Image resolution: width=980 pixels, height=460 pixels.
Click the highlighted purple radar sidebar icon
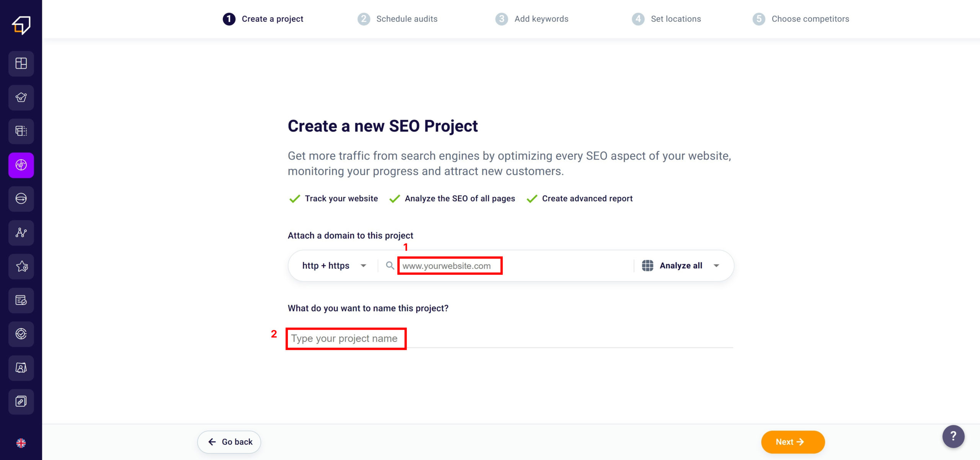pyautogui.click(x=21, y=165)
